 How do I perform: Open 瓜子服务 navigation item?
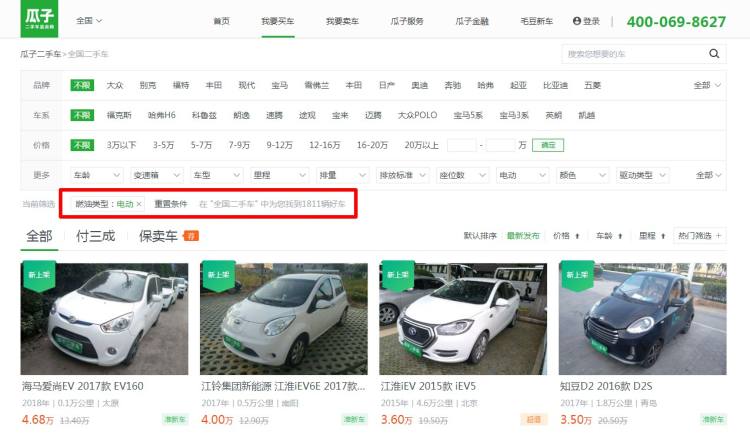tap(407, 21)
